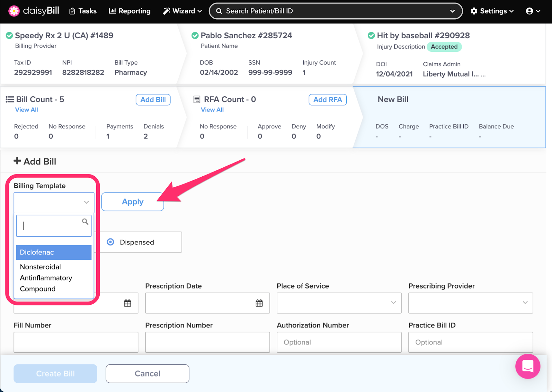Click the Settings gear icon
The width and height of the screenshot is (552, 392).
point(474,11)
